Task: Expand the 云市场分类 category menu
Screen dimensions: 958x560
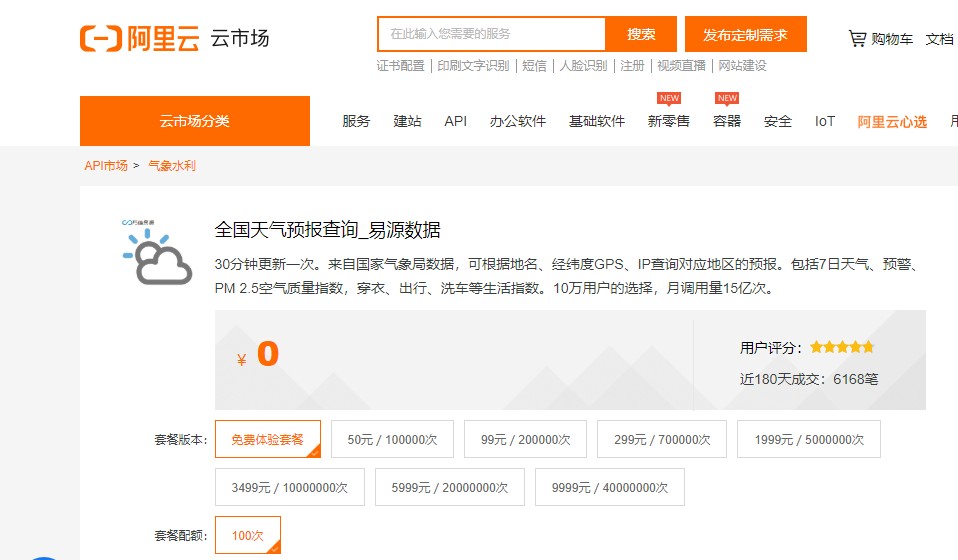Action: (x=195, y=121)
